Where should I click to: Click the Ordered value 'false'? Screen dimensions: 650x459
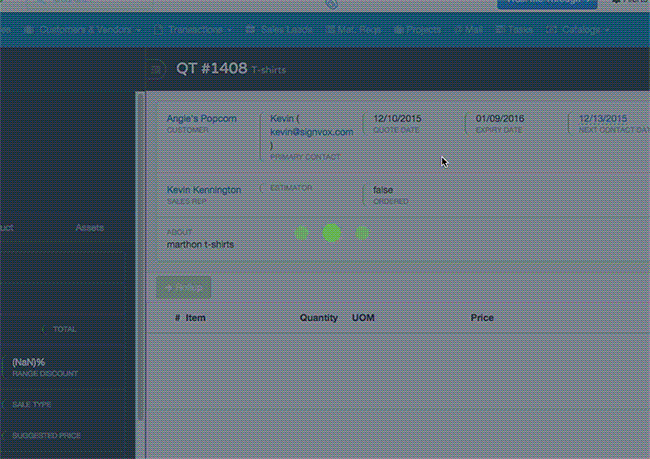tap(383, 190)
